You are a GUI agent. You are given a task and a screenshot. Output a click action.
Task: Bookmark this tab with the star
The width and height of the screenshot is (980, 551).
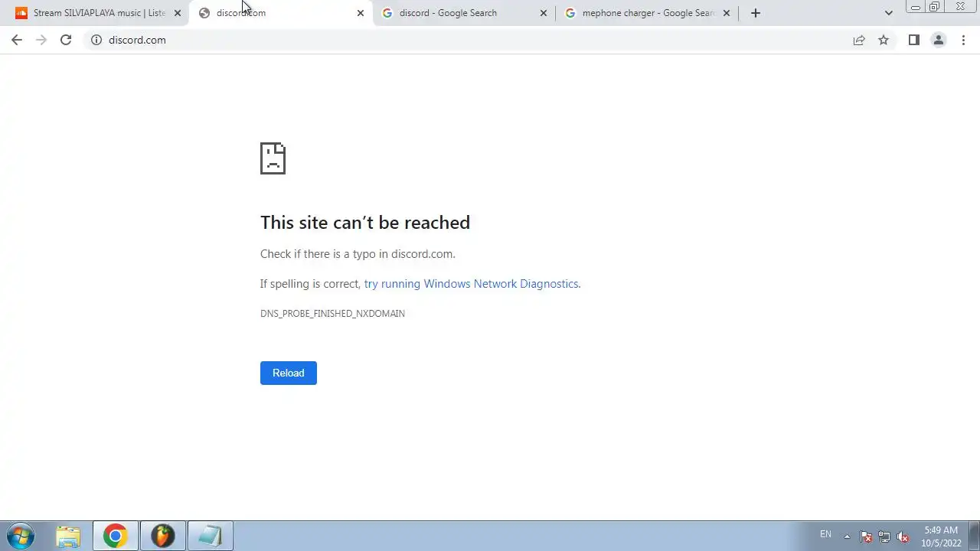click(884, 40)
